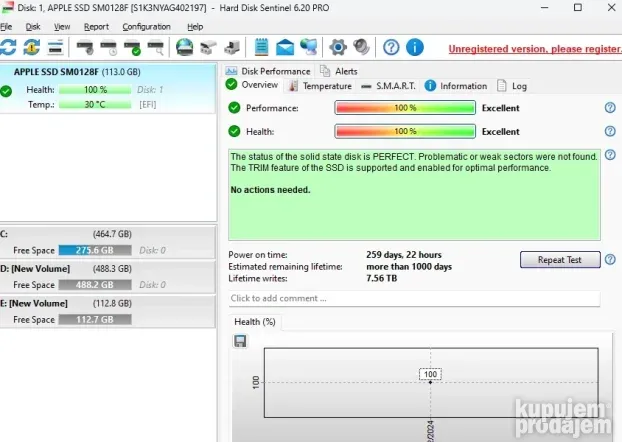Image resolution: width=622 pixels, height=442 pixels.
Task: Click the blue info toolbar icon
Action: point(415,47)
